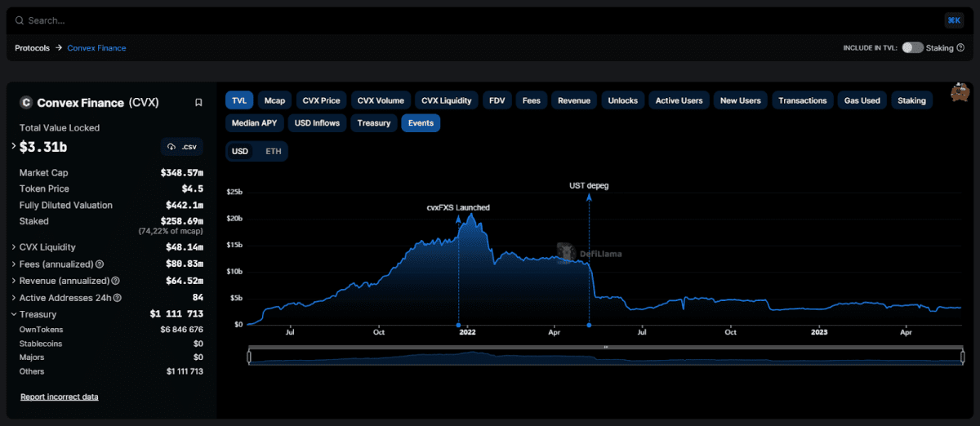Expand the Active Addresses 24h row
Screen dimensions: 980x426
pos(14,298)
